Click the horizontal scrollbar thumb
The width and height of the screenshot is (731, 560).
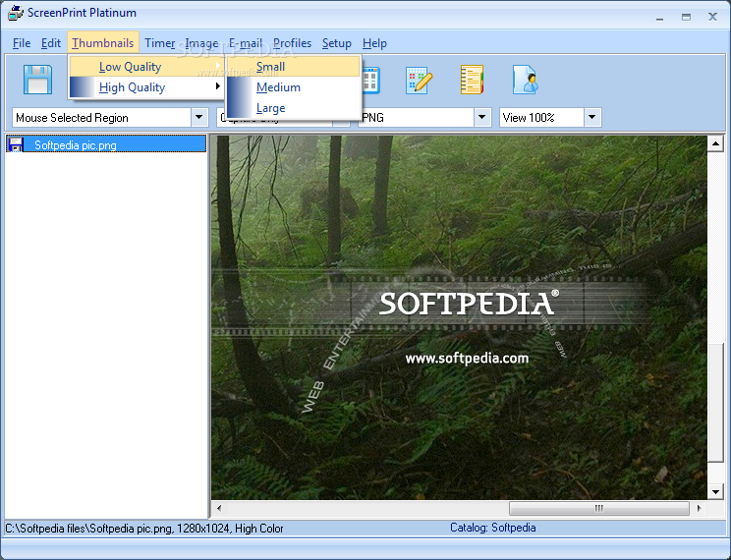pos(599,508)
